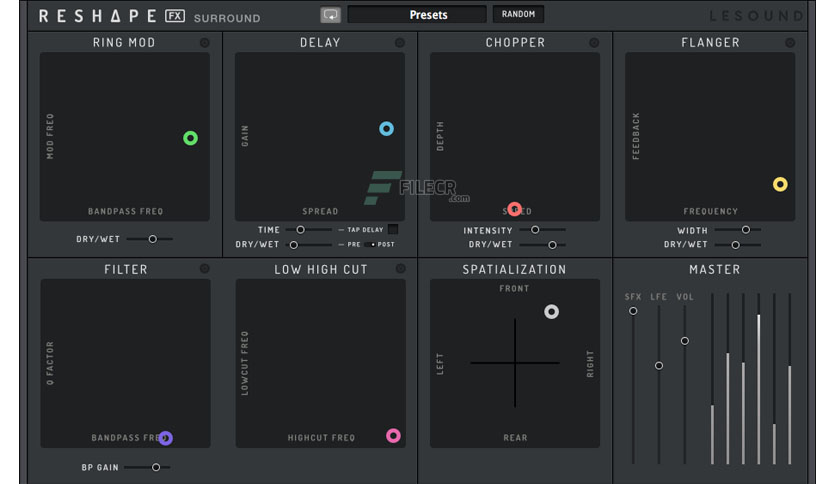The width and height of the screenshot is (836, 484).
Task: Click the FRONT label in Spatialization
Action: click(514, 288)
